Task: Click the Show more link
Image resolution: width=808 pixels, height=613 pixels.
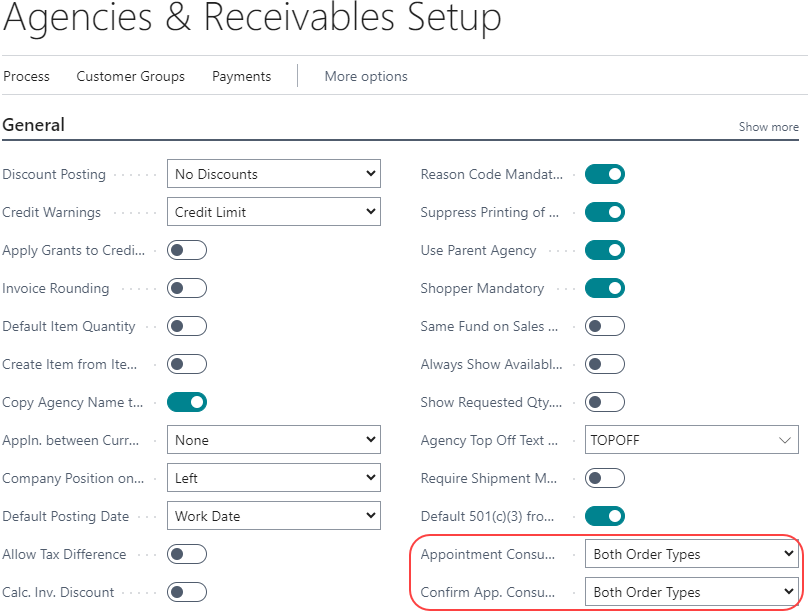Action: click(x=768, y=127)
